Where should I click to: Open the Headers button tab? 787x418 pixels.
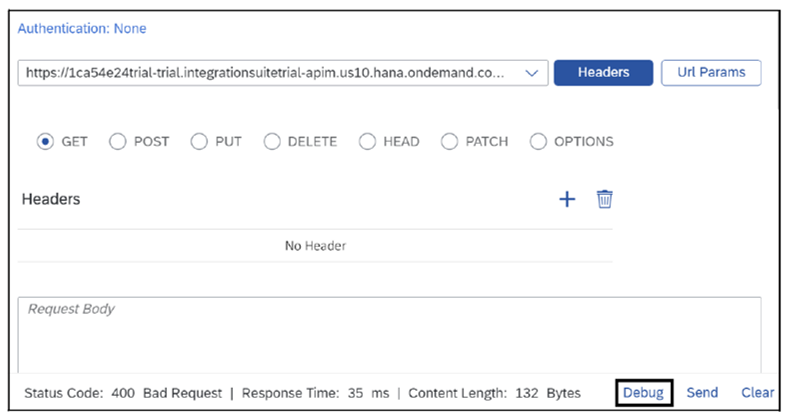point(603,73)
